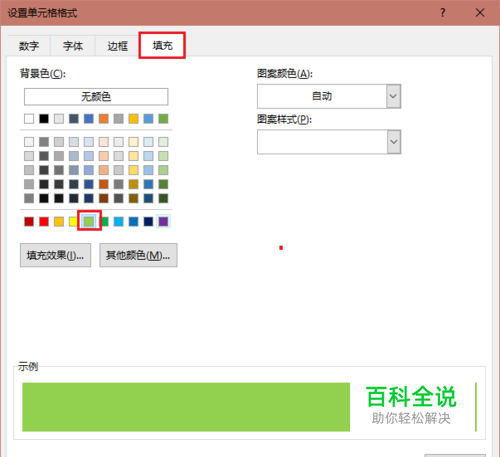
Task: Click the 自动 pattern color combo box
Action: 329,96
